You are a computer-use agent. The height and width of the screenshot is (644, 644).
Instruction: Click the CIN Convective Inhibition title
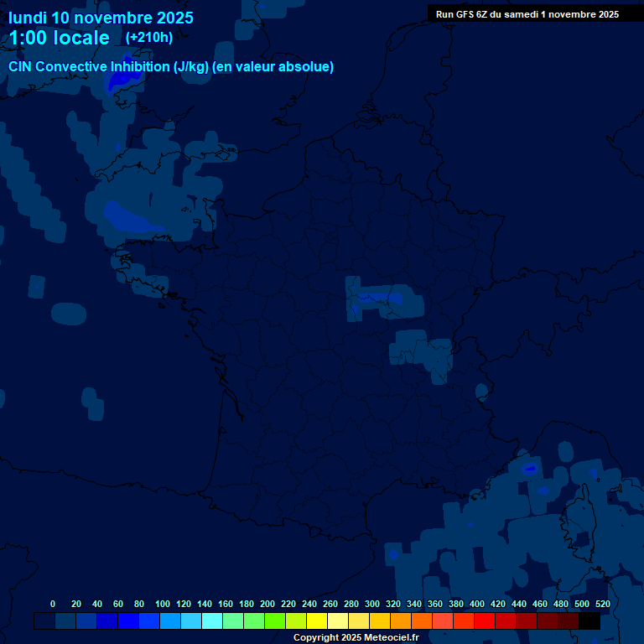[x=171, y=66]
